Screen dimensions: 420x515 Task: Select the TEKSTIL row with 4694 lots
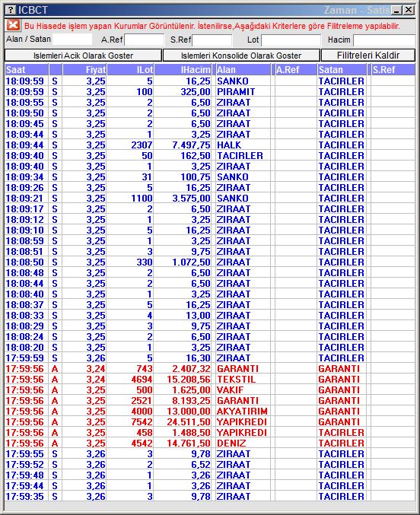pos(210,380)
